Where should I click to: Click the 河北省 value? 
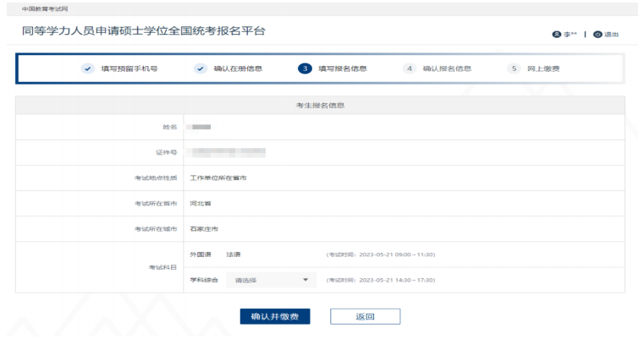(201, 204)
